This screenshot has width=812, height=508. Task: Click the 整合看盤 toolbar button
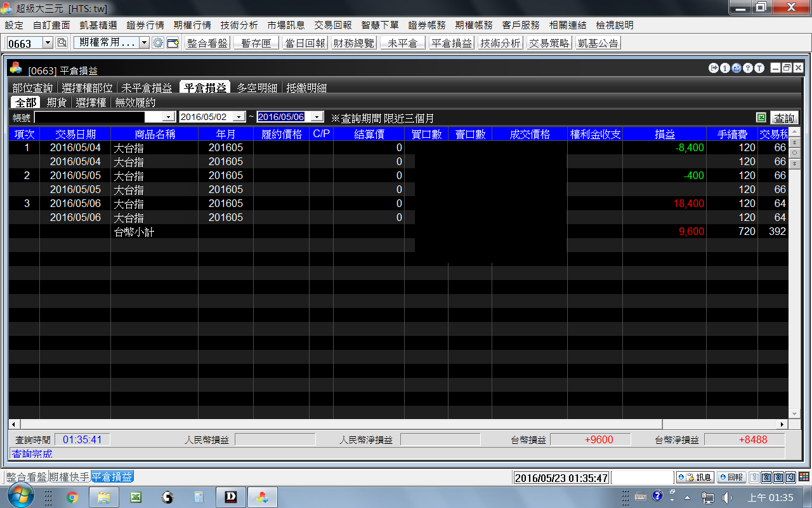[207, 43]
